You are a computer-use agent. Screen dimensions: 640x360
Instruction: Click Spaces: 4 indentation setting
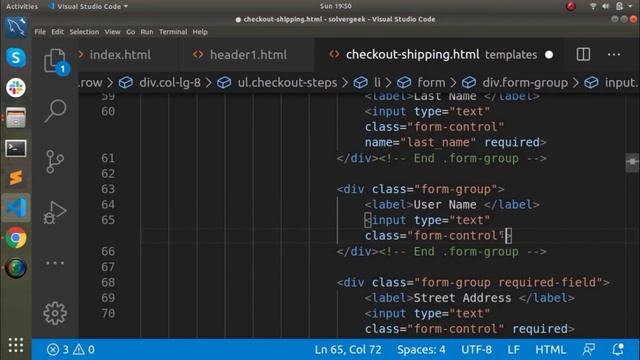[421, 349]
